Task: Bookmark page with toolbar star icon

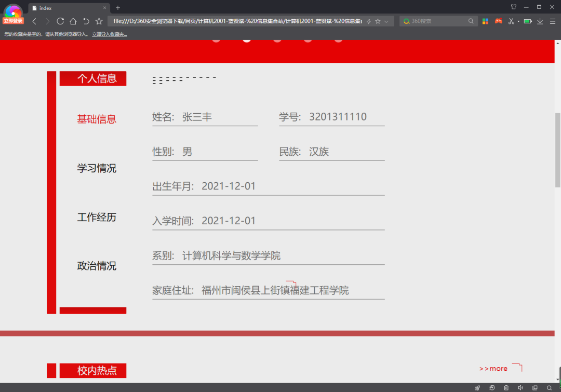Action: tap(99, 21)
